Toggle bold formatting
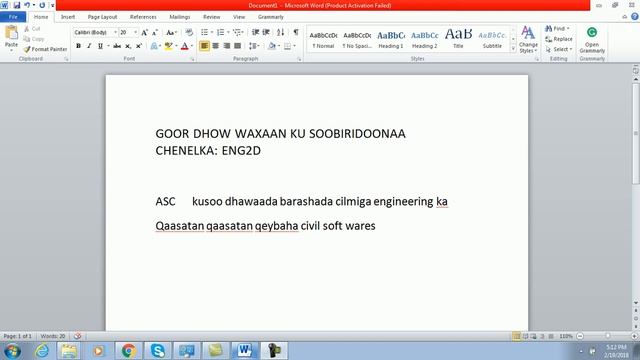The width and height of the screenshot is (640, 360). coord(78,46)
